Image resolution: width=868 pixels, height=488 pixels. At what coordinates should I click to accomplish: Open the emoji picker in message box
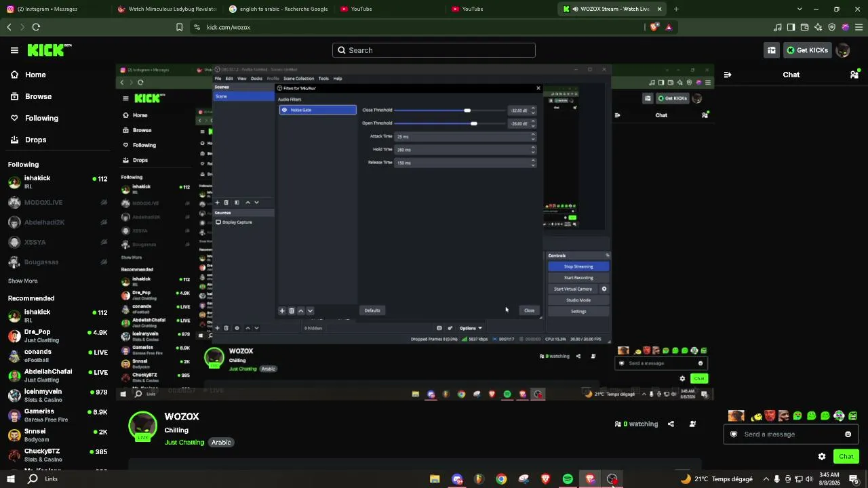pos(848,434)
